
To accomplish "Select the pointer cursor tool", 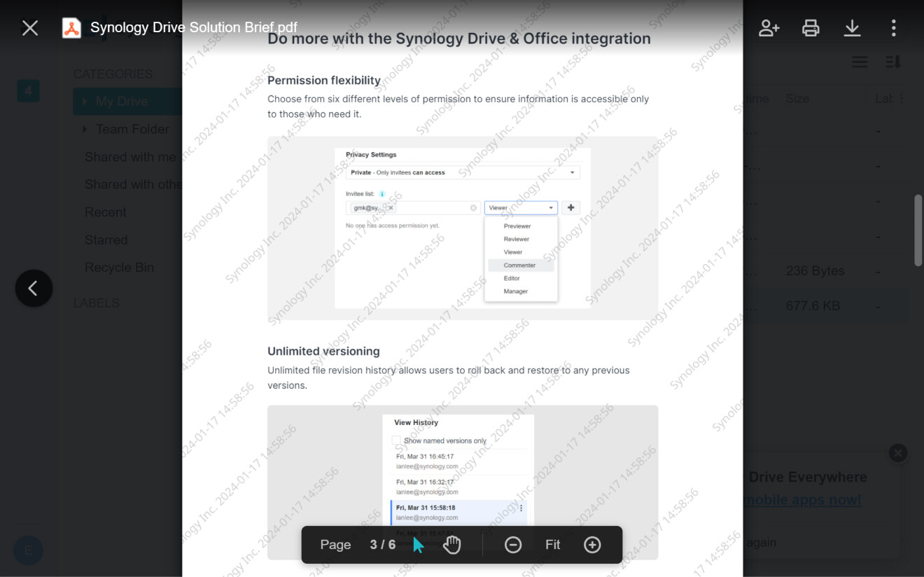I will 417,544.
